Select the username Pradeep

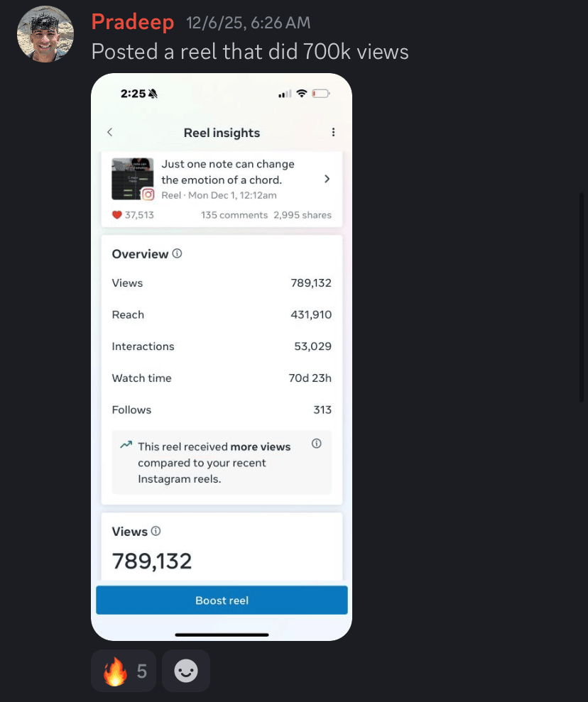(133, 21)
